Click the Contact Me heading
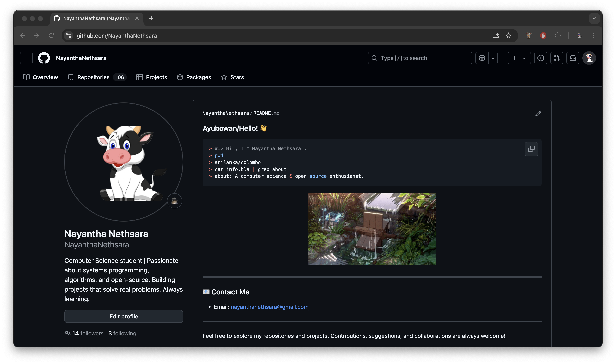The height and width of the screenshot is (364, 616). click(x=226, y=292)
